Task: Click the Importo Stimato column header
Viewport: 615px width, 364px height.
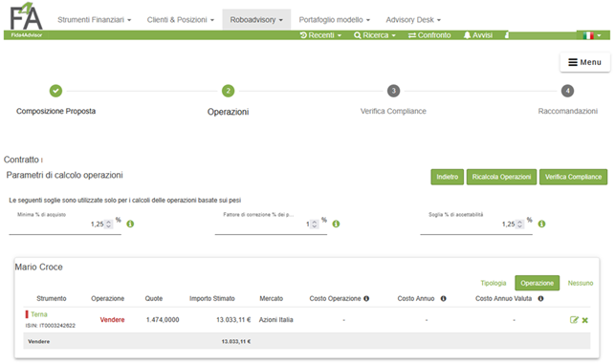Action: tap(211, 299)
